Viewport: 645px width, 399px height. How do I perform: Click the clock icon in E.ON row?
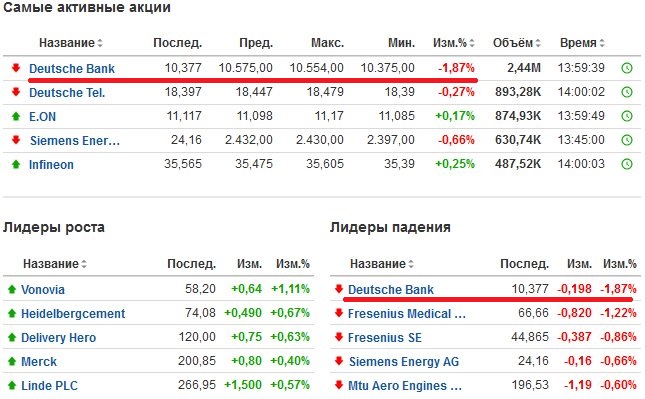point(626,116)
